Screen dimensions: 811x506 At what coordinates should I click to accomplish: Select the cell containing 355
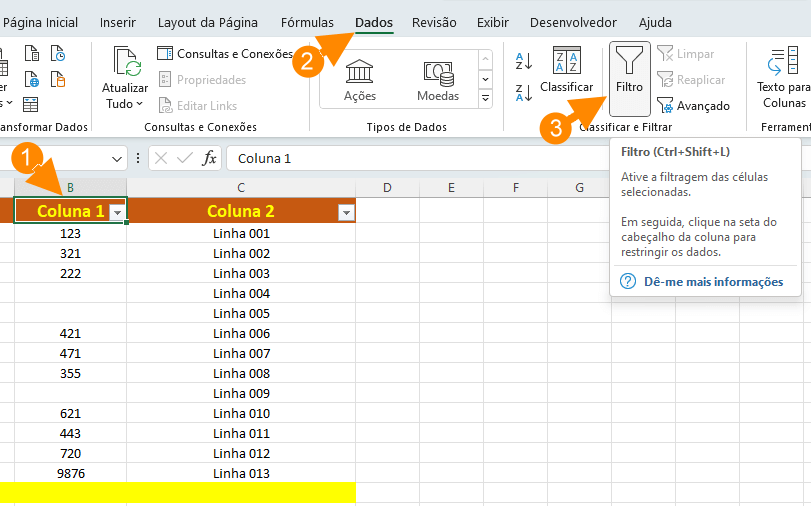[70, 374]
